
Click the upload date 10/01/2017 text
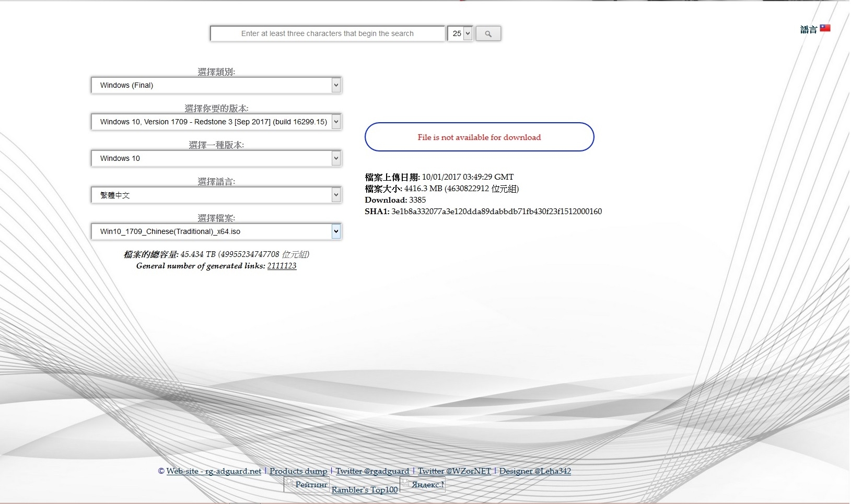click(468, 177)
